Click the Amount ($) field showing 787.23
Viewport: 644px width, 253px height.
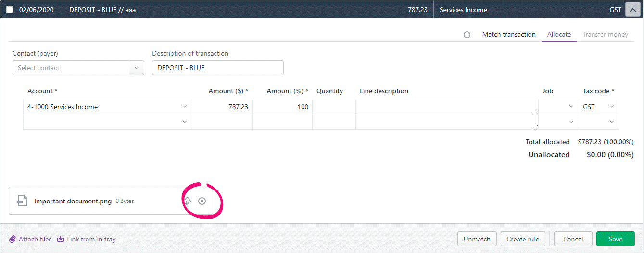[x=222, y=107]
